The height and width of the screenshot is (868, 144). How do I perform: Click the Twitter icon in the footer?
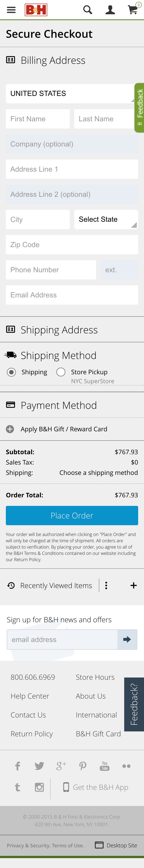click(39, 766)
